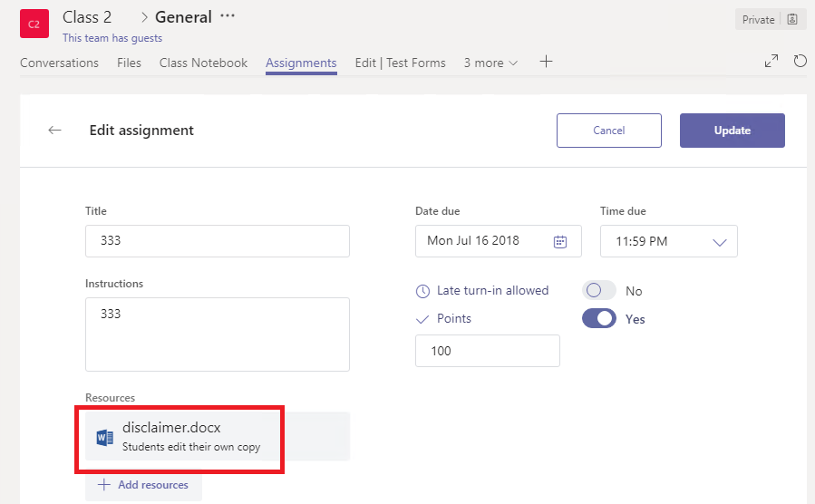Click the Title input field
815x504 pixels.
point(218,241)
